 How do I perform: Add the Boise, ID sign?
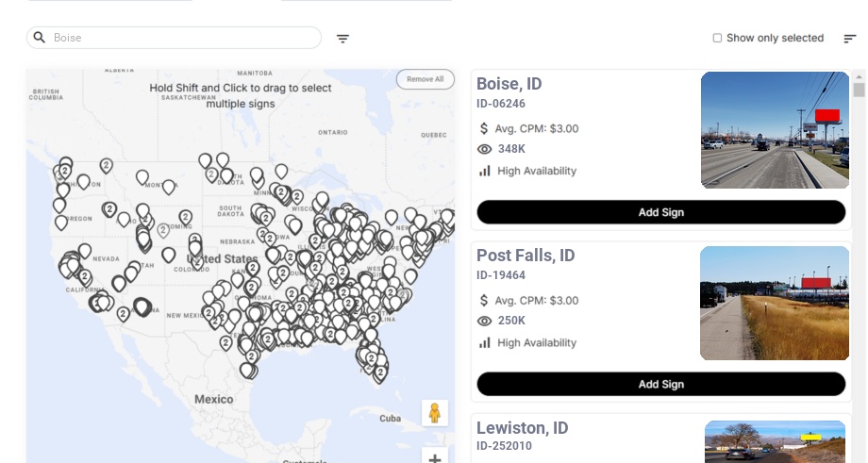click(660, 212)
